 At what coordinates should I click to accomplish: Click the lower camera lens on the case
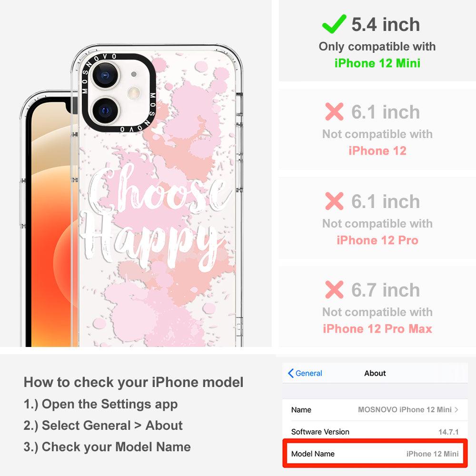point(105,110)
